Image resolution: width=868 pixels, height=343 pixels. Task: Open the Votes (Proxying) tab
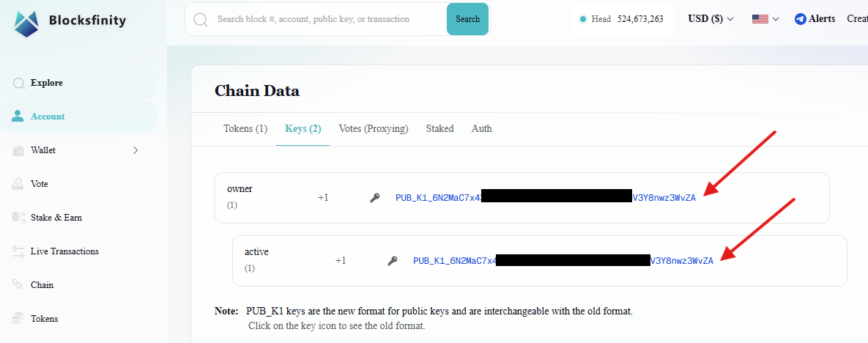tap(373, 128)
